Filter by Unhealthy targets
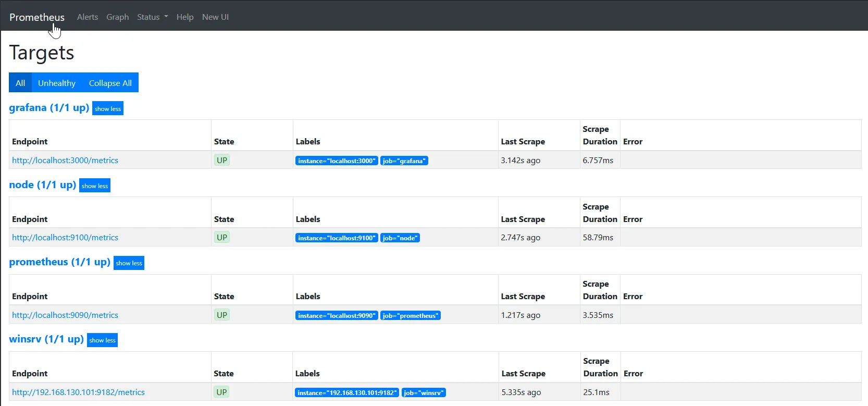868x406 pixels. pyautogui.click(x=57, y=83)
